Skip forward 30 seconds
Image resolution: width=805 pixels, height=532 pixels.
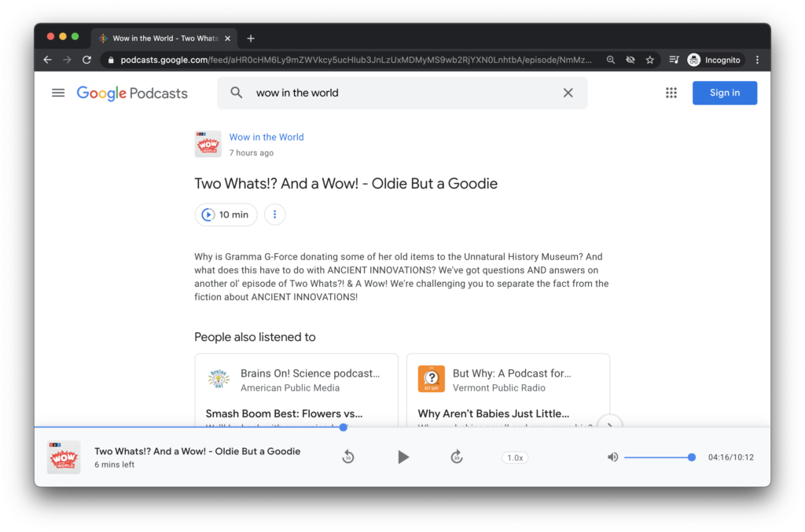point(457,457)
